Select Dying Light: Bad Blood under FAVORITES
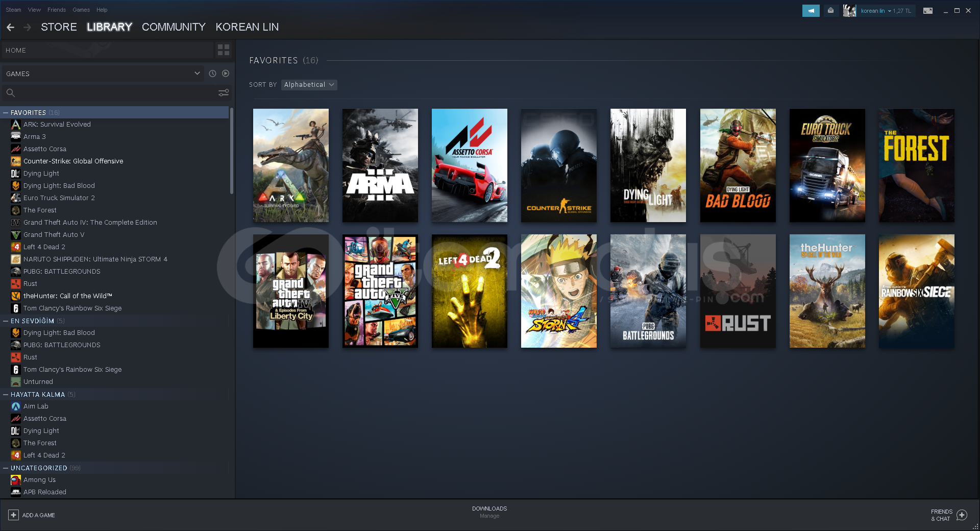The width and height of the screenshot is (980, 531). tap(59, 186)
